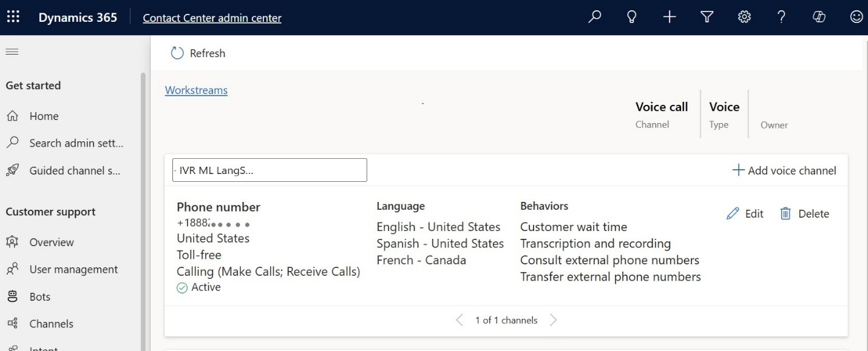
Task: Open search from the top navigation bar
Action: [594, 16]
